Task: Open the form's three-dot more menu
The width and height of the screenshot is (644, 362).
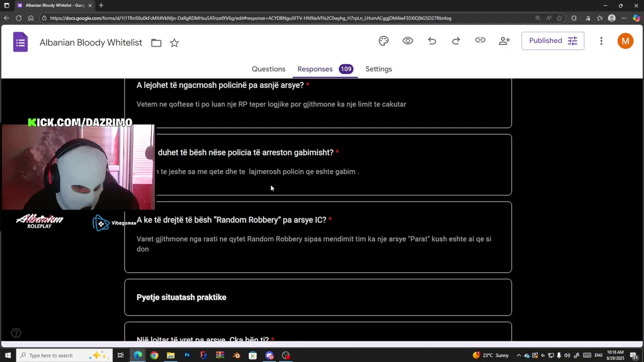Action: click(x=601, y=41)
